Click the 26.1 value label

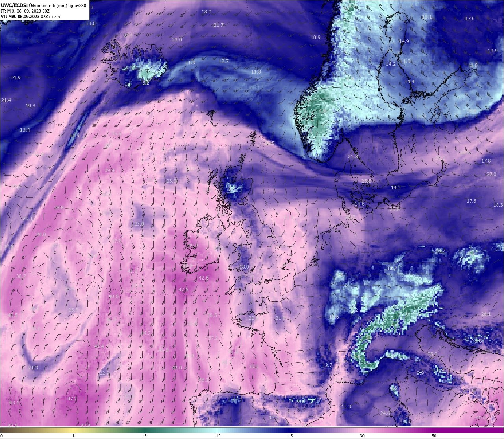pyautogui.click(x=486, y=314)
